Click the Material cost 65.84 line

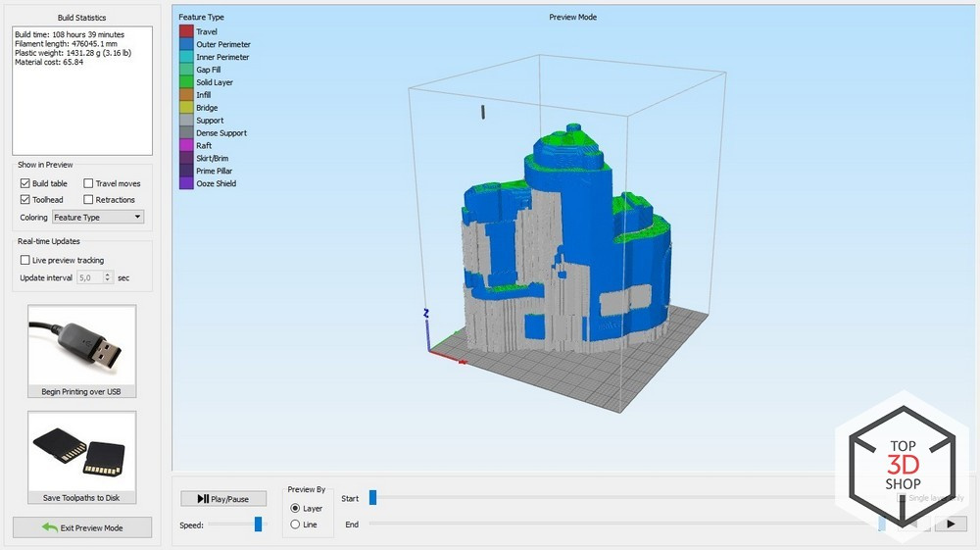point(49,62)
